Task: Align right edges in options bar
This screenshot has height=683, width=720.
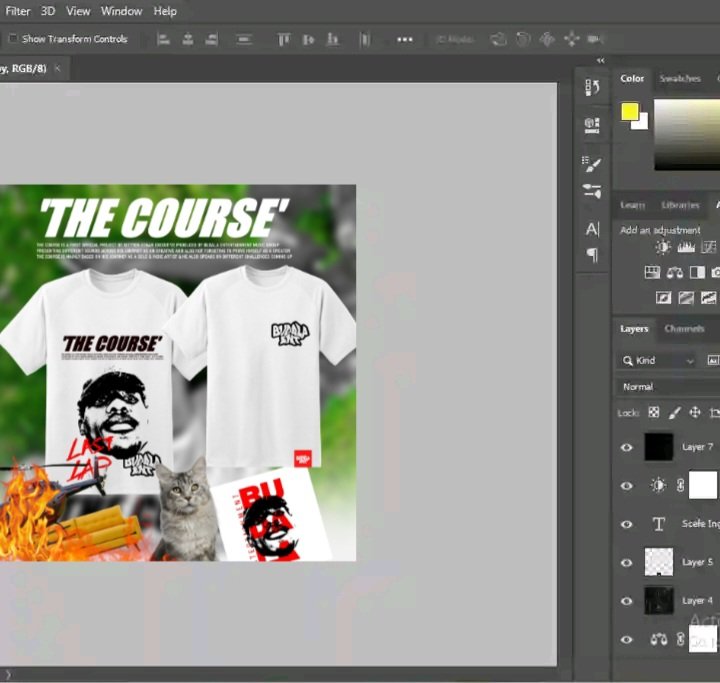Action: [x=212, y=40]
